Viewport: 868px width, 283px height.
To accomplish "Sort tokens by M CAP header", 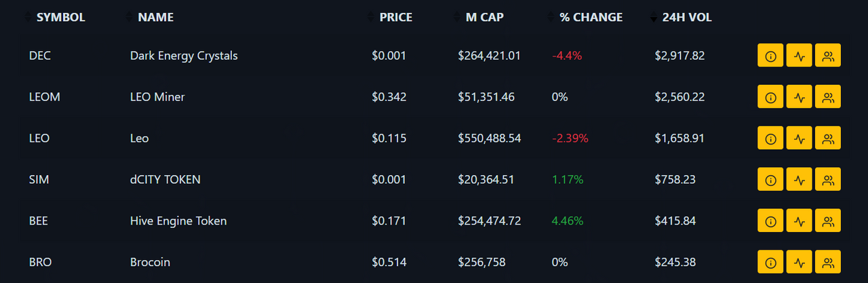I will (484, 18).
